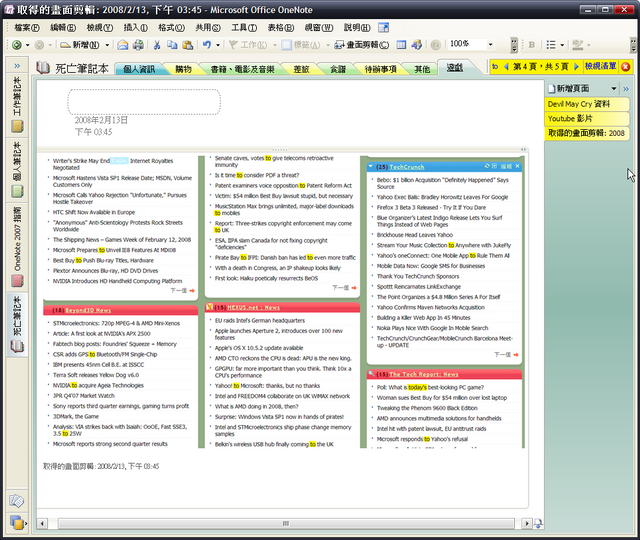This screenshot has height=540, width=640.
Task: Click the 新增(N) new page button
Action: point(80,45)
